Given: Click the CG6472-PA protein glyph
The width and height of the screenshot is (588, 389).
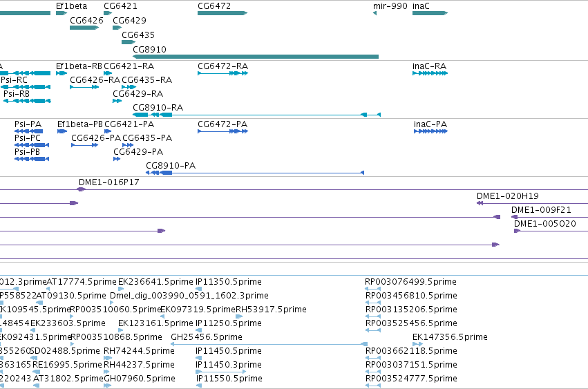Looking at the screenshot, I should click(222, 131).
